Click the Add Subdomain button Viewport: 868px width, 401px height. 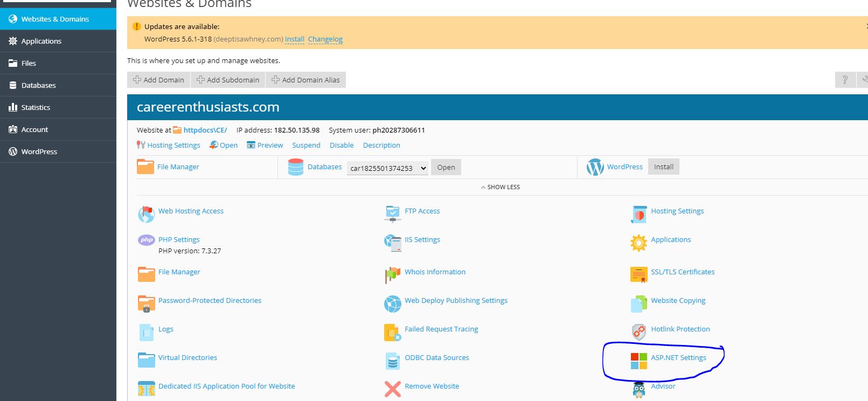(x=228, y=80)
